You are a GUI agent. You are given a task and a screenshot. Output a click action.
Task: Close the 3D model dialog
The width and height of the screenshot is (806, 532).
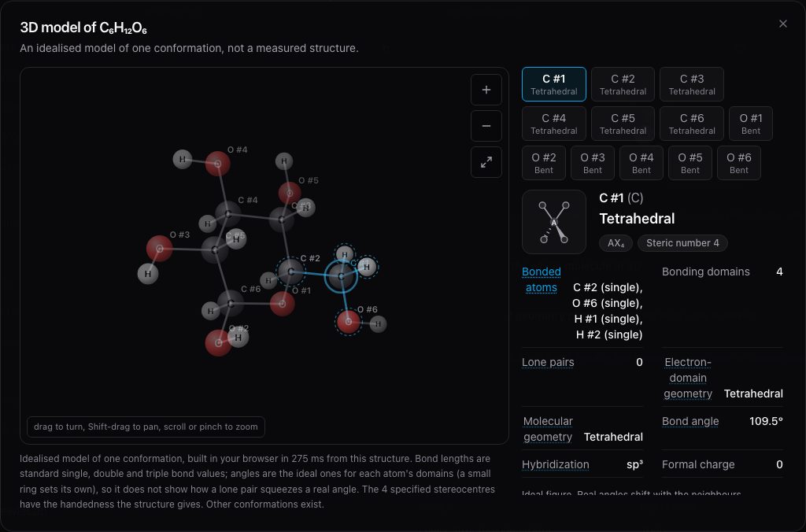tap(783, 24)
